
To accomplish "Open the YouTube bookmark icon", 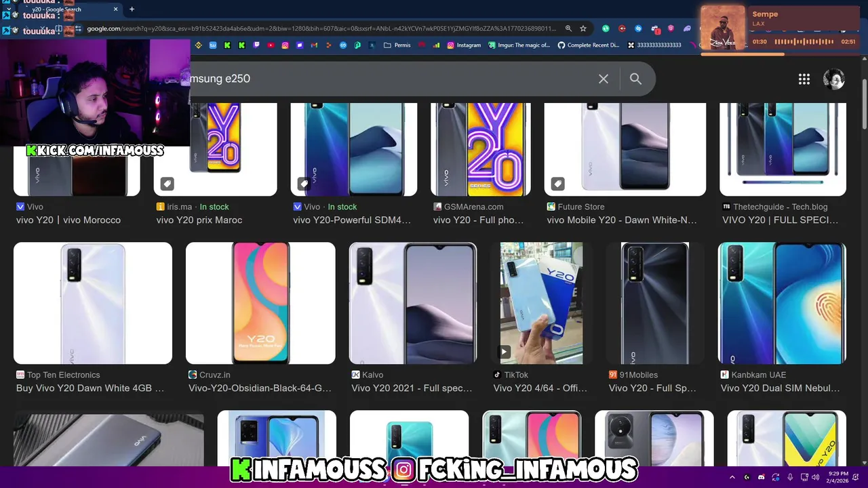I will click(x=271, y=45).
